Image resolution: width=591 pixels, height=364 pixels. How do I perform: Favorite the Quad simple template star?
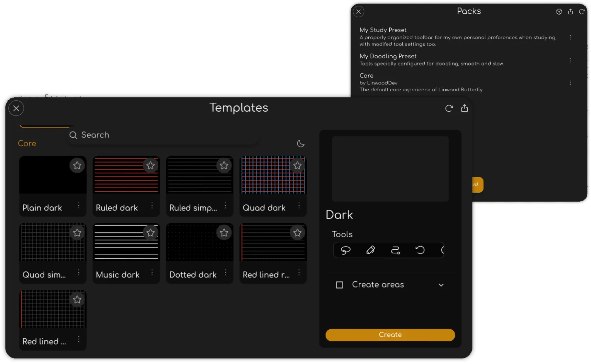77,232
